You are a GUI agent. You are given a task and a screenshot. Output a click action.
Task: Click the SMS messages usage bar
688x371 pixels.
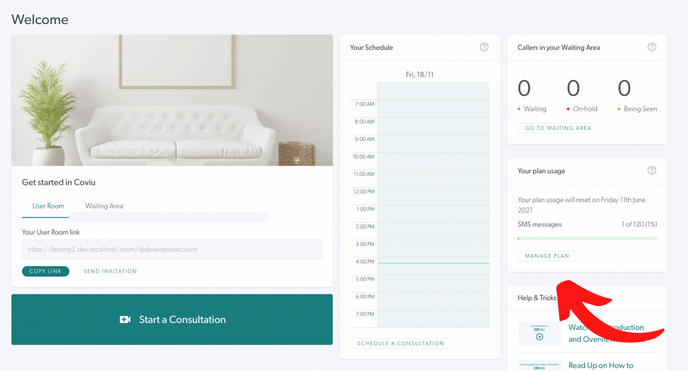587,239
